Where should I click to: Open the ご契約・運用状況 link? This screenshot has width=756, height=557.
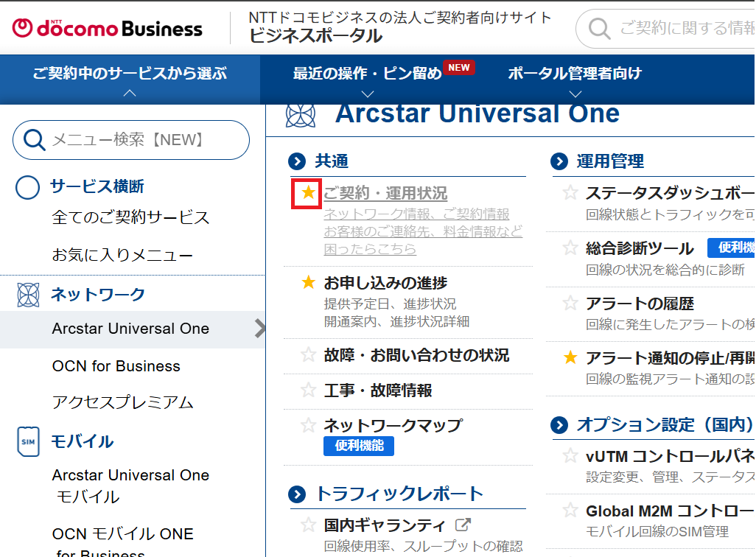[385, 194]
